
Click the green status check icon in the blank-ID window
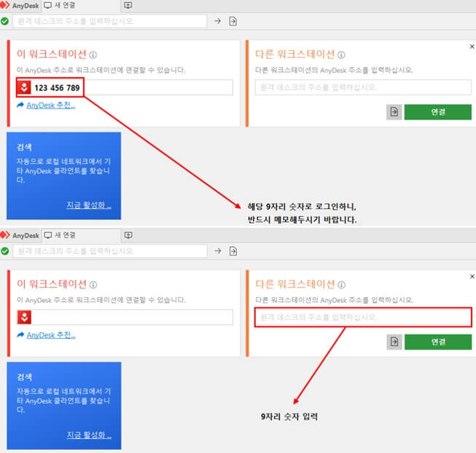pos(4,251)
